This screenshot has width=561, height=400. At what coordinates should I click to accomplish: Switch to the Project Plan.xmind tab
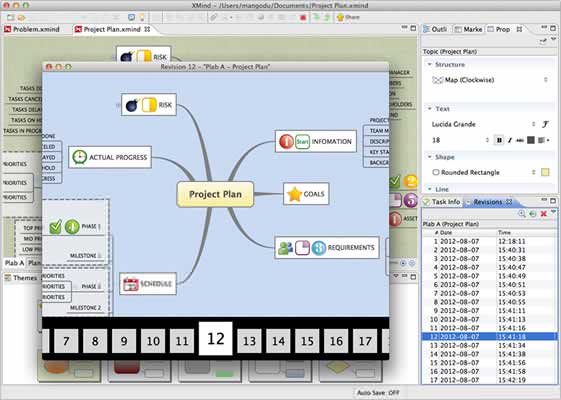click(x=112, y=29)
